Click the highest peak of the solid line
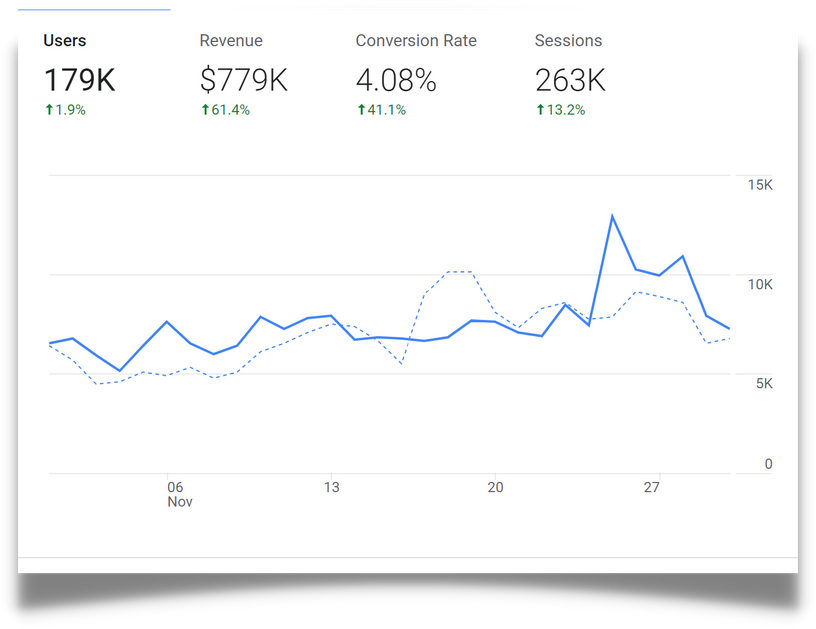This screenshot has height=629, width=816. coord(612,216)
